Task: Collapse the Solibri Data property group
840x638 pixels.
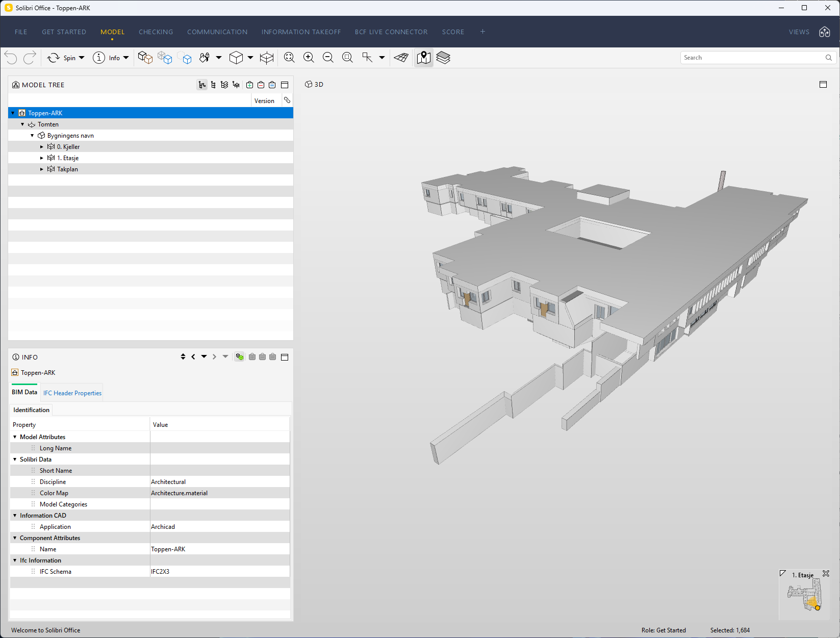Action: [x=15, y=460]
